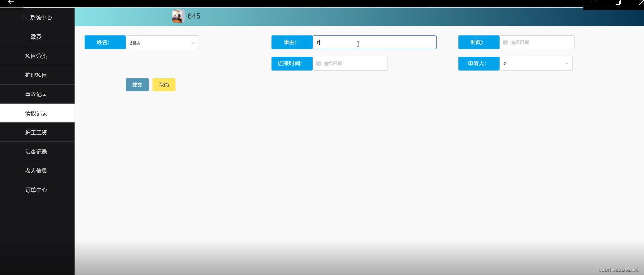
Task: Click the user avatar image
Action: click(x=178, y=16)
